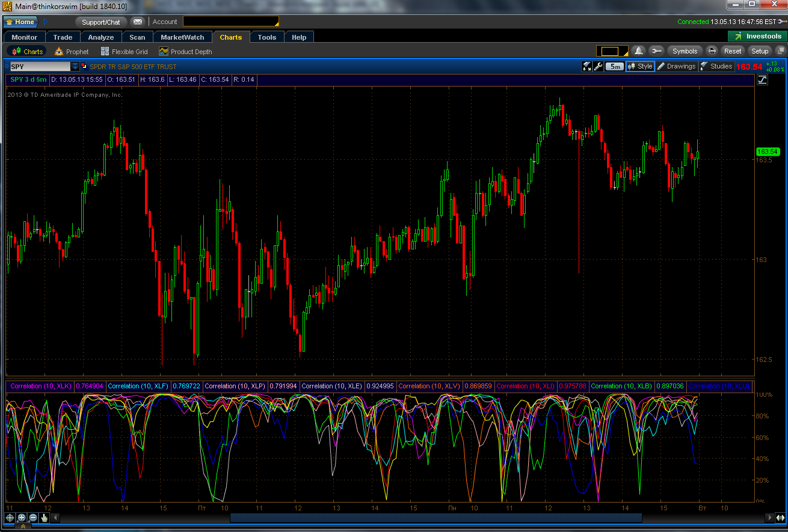This screenshot has height=532, width=788.
Task: Click the SPY symbol input field
Action: pyautogui.click(x=40, y=66)
